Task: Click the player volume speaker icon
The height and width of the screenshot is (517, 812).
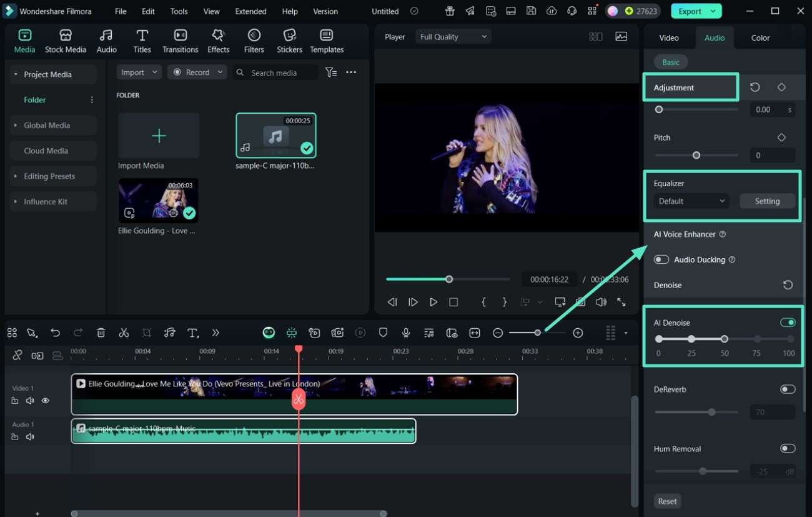Action: pyautogui.click(x=601, y=302)
